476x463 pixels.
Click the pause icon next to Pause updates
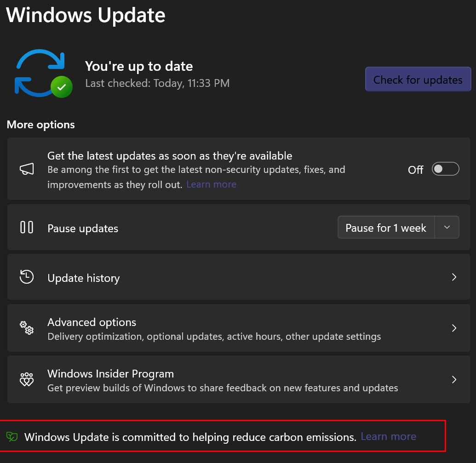(x=27, y=228)
